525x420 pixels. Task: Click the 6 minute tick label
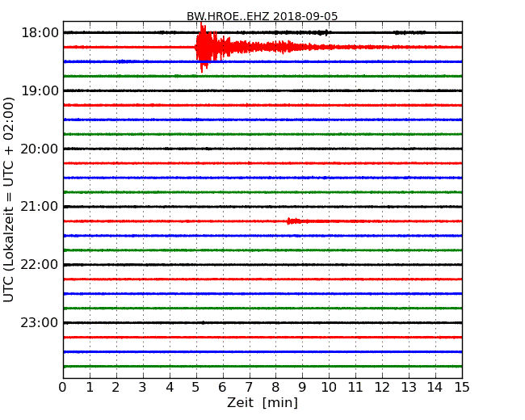click(223, 388)
